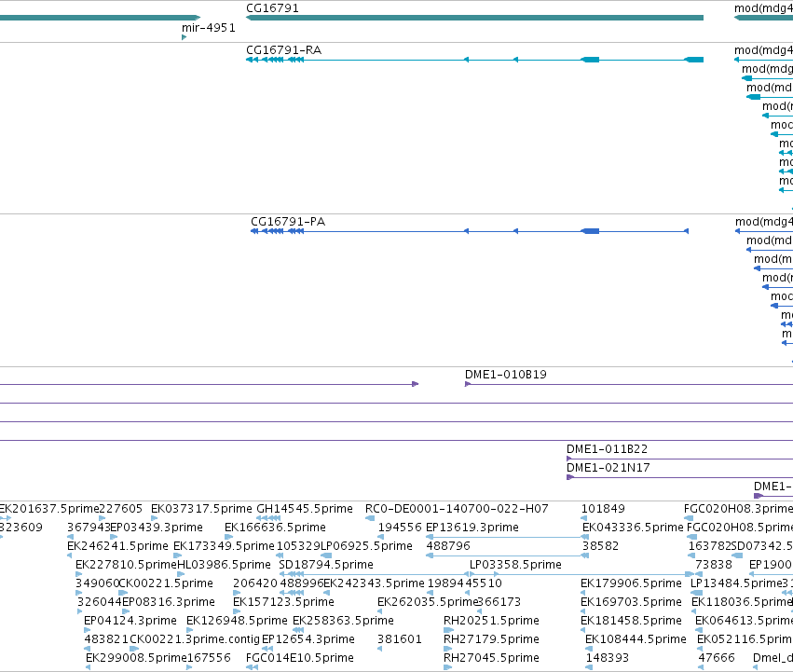This screenshot has height=672, width=793.
Task: Click the CG16791 gene label
Action: click(272, 8)
